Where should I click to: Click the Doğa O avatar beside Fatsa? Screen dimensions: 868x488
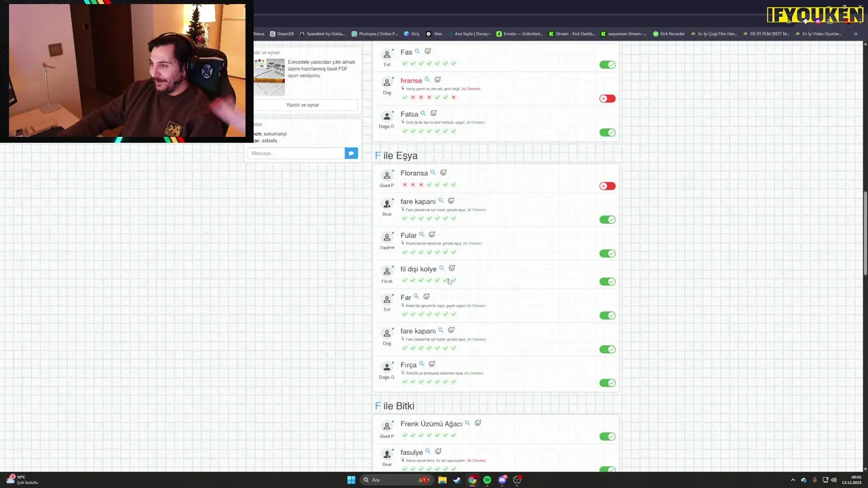(x=387, y=117)
